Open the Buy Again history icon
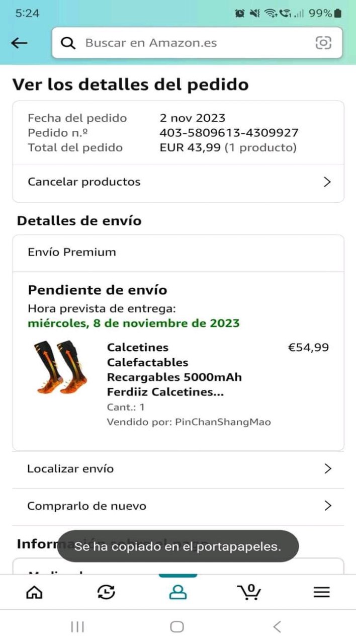The image size is (356, 644). click(106, 592)
